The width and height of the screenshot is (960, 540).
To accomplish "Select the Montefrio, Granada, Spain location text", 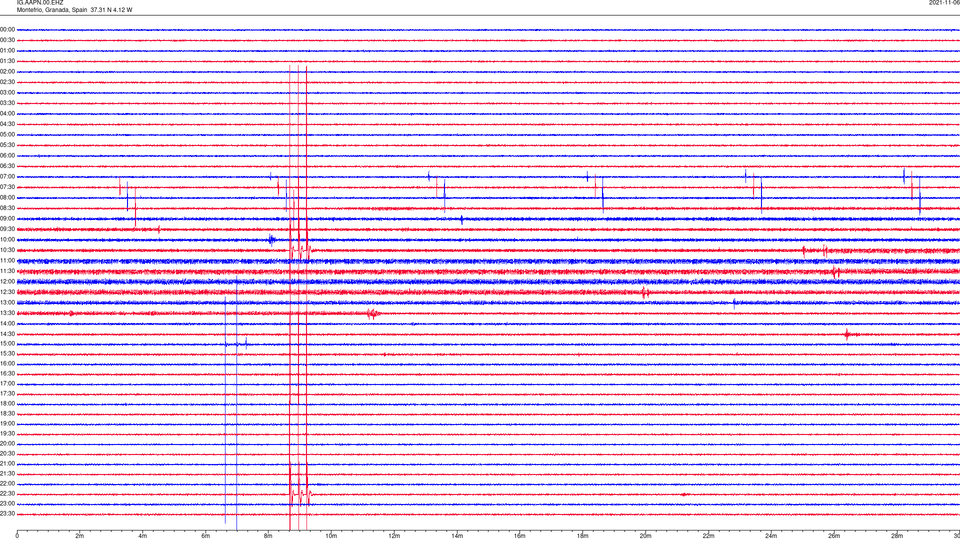I will click(51, 10).
